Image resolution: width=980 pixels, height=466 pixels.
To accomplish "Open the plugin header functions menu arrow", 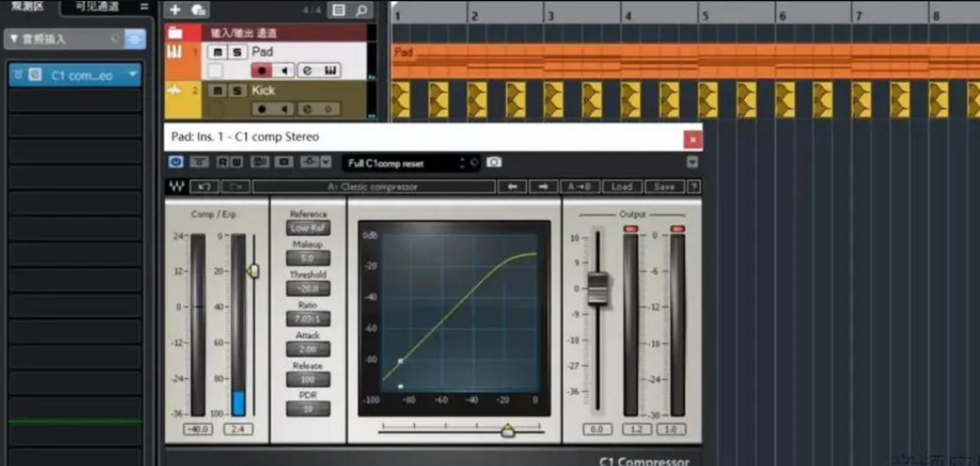I will [x=692, y=162].
